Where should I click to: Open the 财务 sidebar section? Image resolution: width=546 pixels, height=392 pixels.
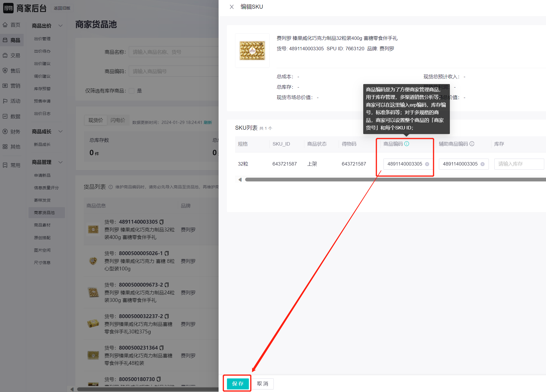click(12, 132)
